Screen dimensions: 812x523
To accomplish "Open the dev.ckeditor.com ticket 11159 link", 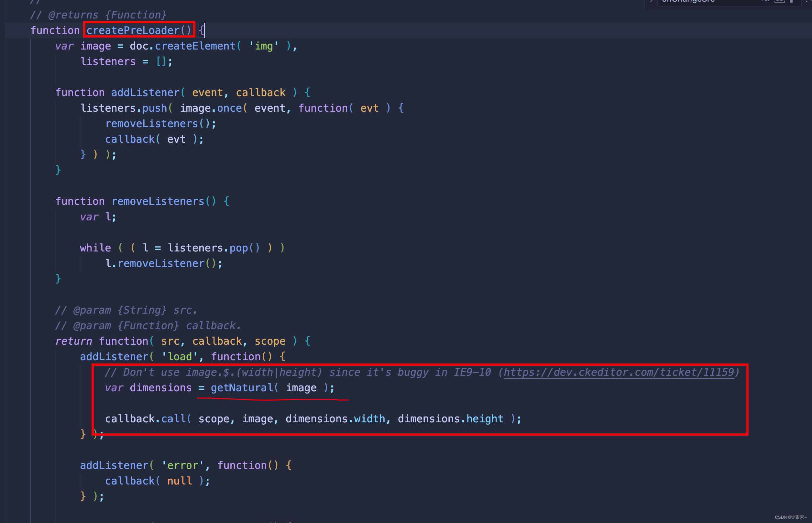I will pos(619,372).
